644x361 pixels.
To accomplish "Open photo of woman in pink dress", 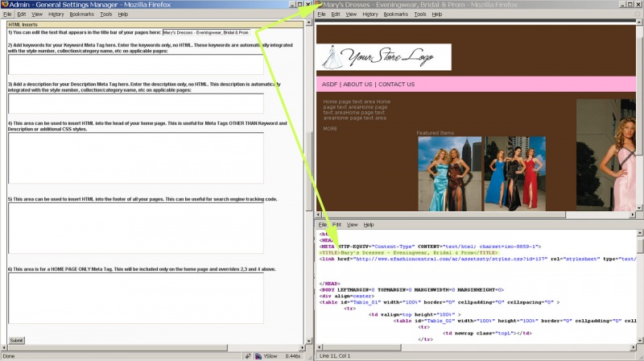I will coord(606,155).
